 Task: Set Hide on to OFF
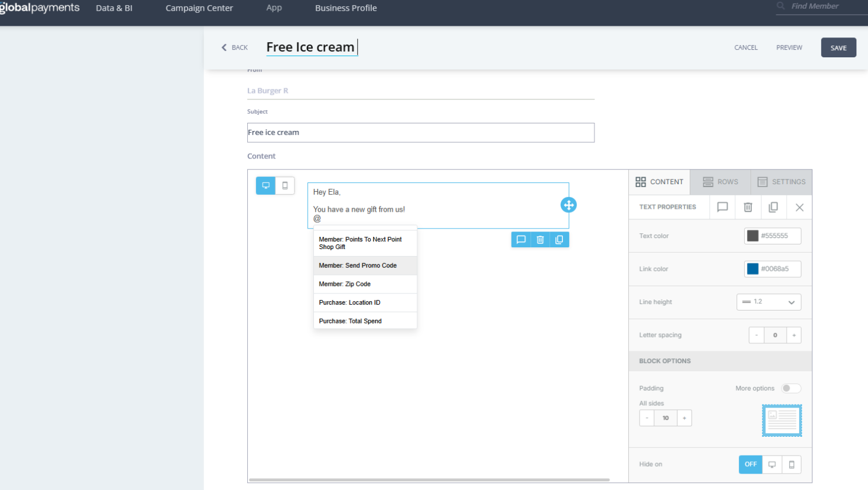point(751,464)
